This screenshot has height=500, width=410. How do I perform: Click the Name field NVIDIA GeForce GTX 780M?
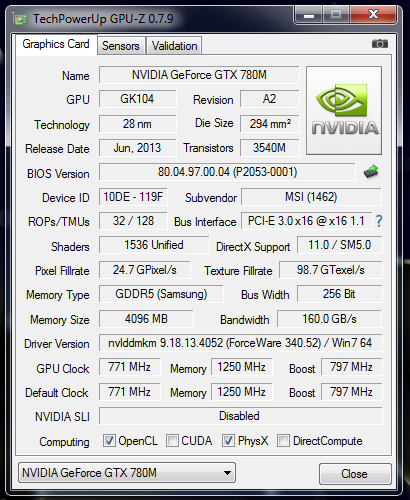(x=199, y=75)
